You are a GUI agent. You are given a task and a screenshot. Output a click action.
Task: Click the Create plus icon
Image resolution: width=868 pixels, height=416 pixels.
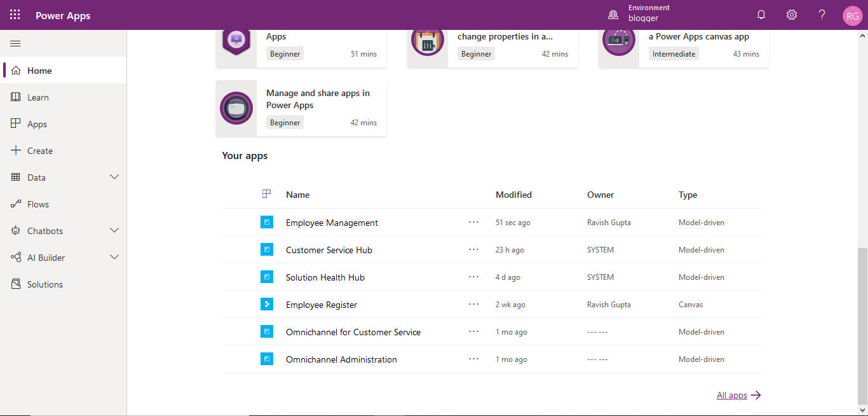16,151
